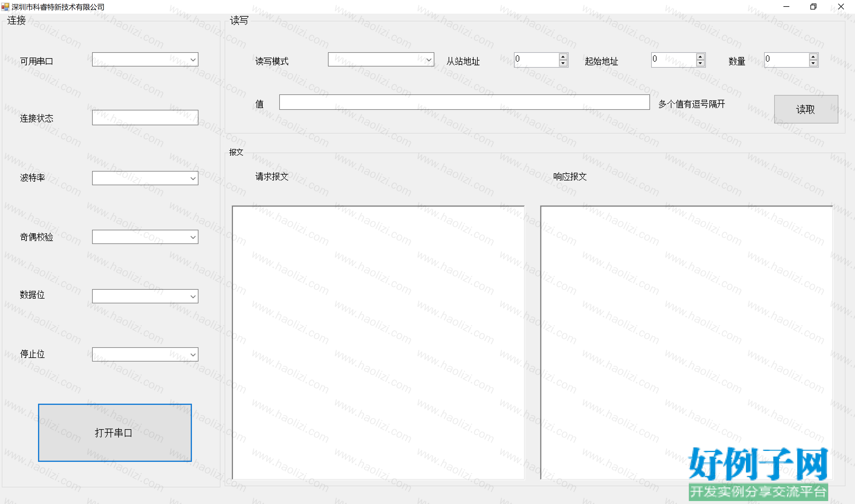This screenshot has width=855, height=504.
Task: Click the application icon in the title bar
Action: [5, 7]
